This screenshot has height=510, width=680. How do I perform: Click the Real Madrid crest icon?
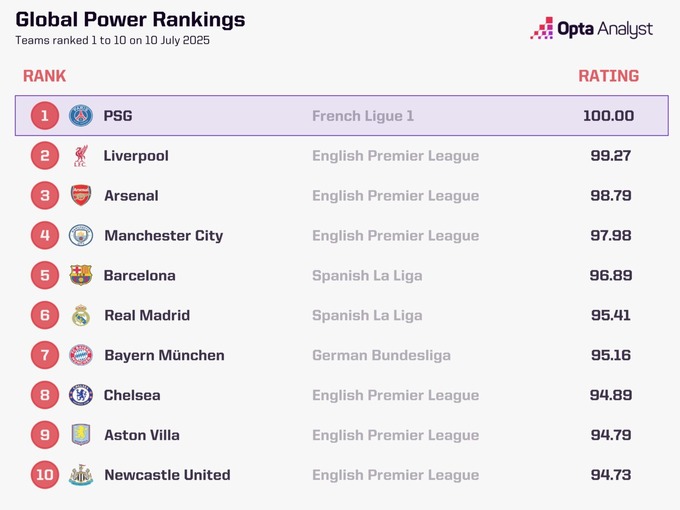point(81,315)
